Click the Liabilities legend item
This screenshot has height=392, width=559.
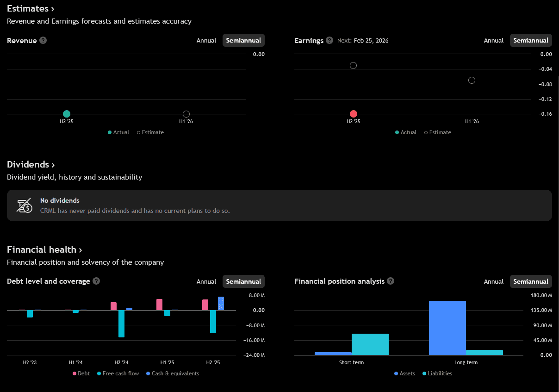(x=437, y=373)
